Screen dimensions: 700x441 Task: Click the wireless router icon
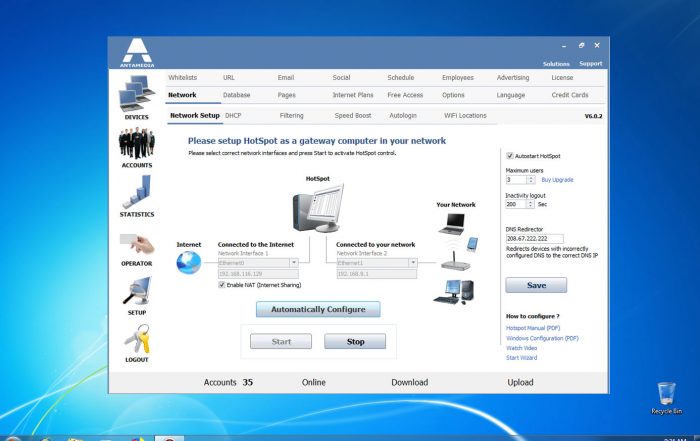[x=455, y=261]
